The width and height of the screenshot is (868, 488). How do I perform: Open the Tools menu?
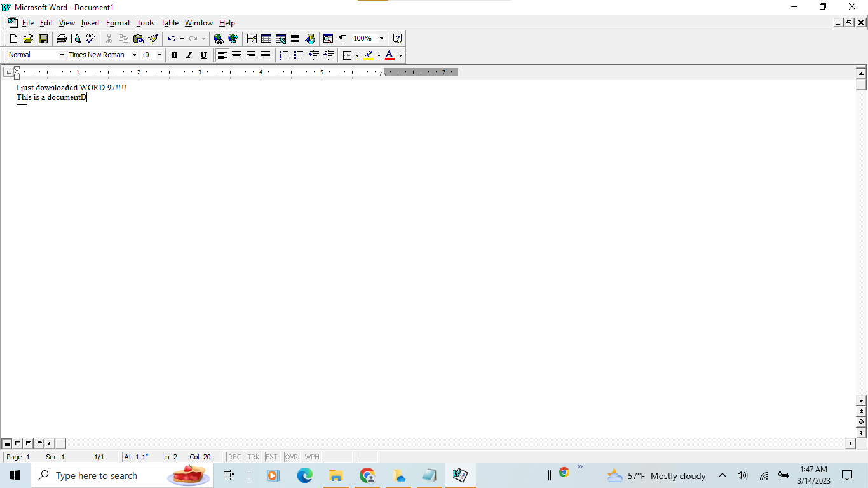pos(145,22)
